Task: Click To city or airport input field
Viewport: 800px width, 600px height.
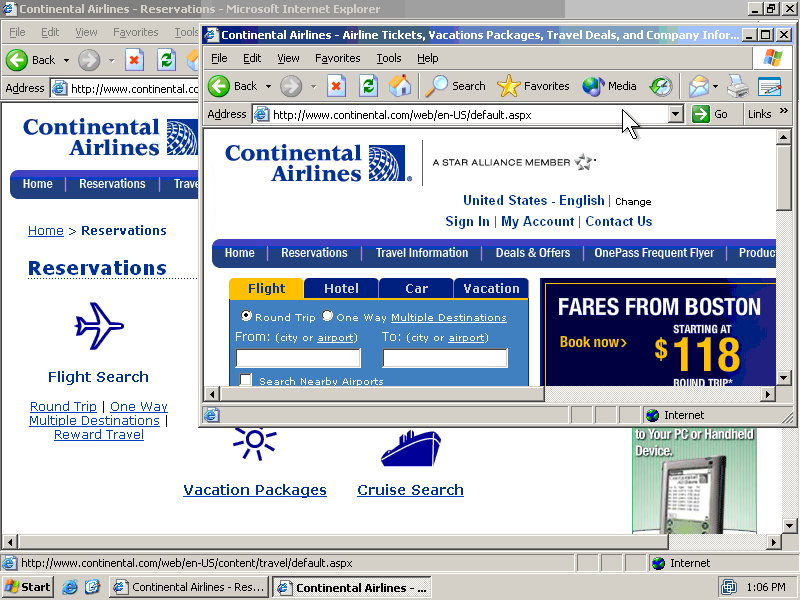Action: point(445,358)
